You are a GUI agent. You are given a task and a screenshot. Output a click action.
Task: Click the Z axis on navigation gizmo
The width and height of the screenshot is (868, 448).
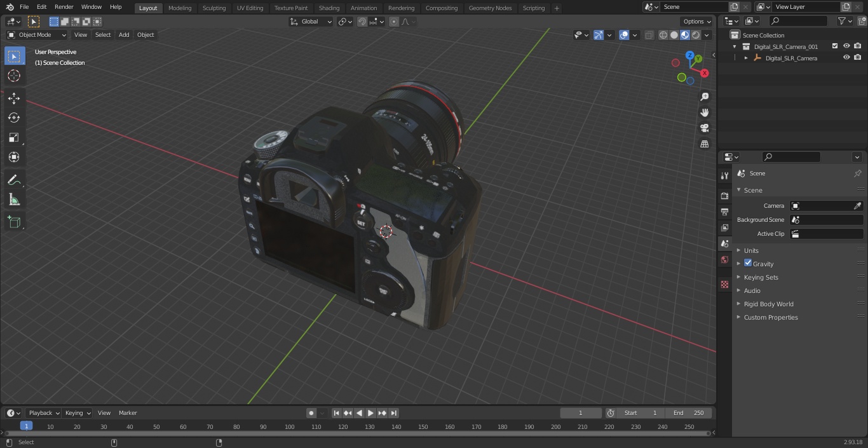tap(689, 55)
